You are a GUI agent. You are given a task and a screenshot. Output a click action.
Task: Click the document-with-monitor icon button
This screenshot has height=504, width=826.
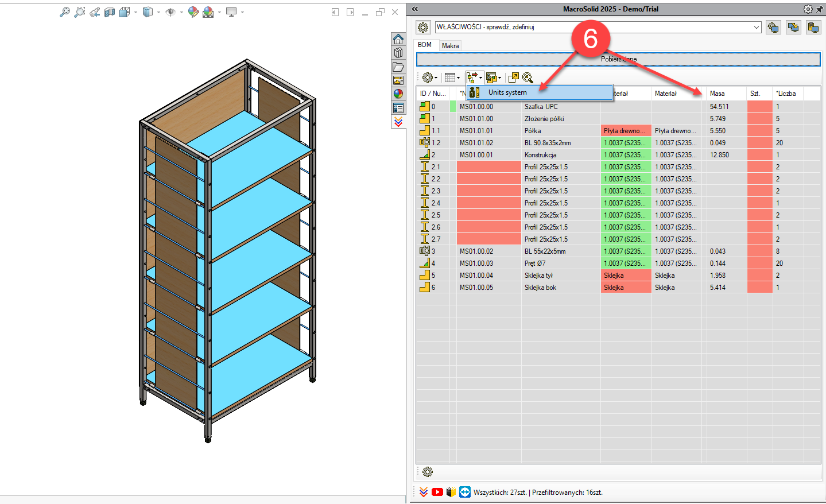(813, 27)
